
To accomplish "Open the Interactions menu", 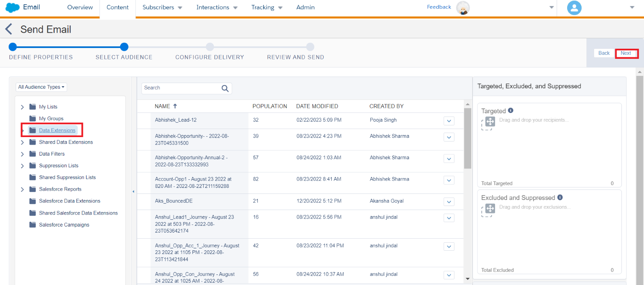I will [x=217, y=7].
